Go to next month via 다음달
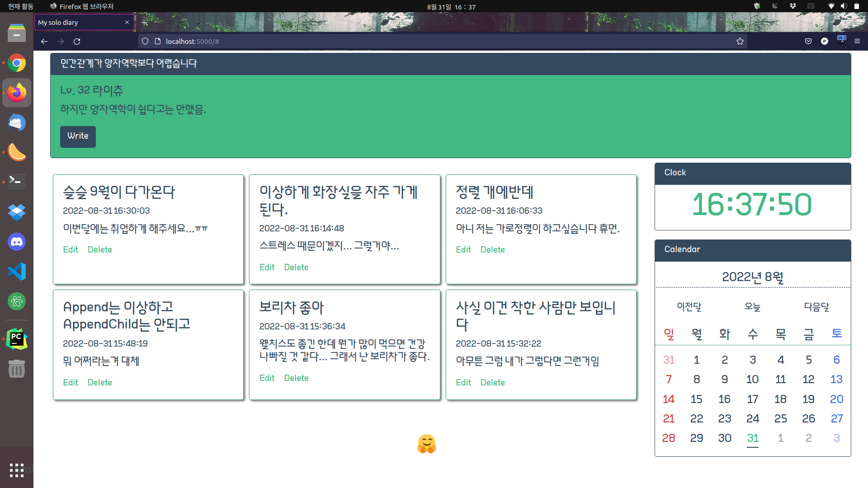 pos(816,307)
